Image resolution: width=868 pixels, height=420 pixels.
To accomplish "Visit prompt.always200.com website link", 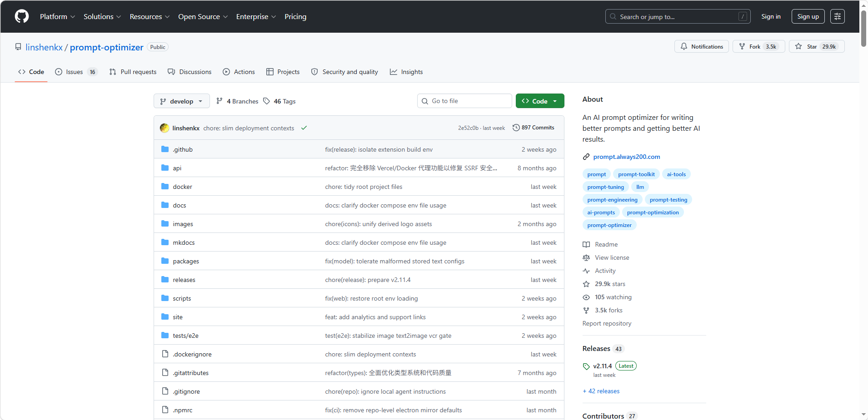I will (x=626, y=157).
